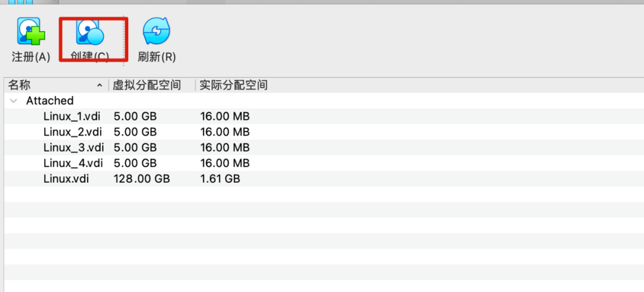Select Linux_2.vdi disk entry

tap(72, 132)
